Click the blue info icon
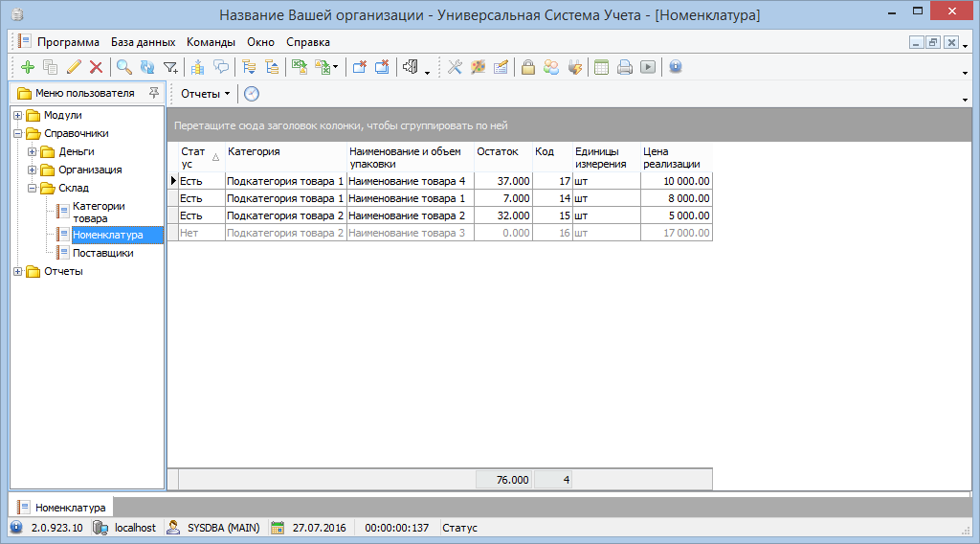The height and width of the screenshot is (544, 980). click(676, 67)
